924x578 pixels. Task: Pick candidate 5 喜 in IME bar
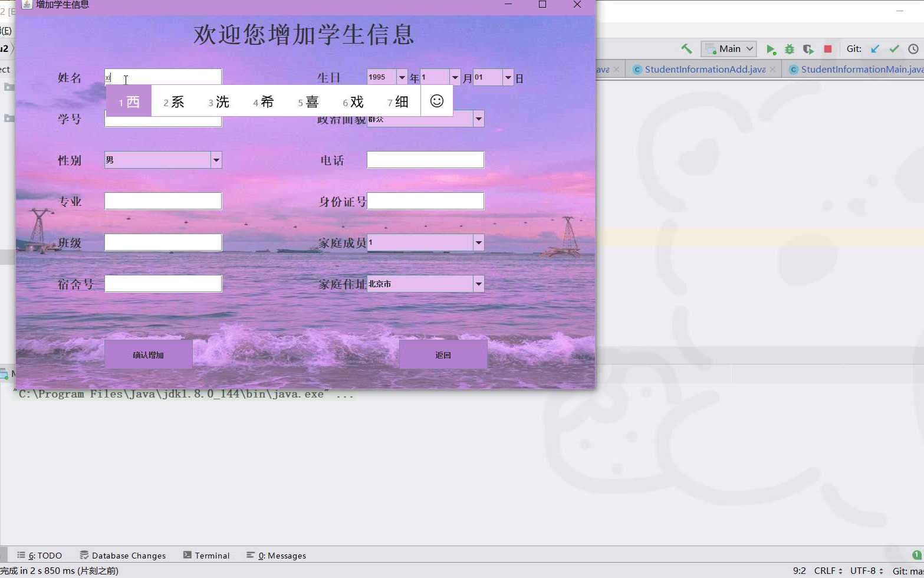coord(308,101)
